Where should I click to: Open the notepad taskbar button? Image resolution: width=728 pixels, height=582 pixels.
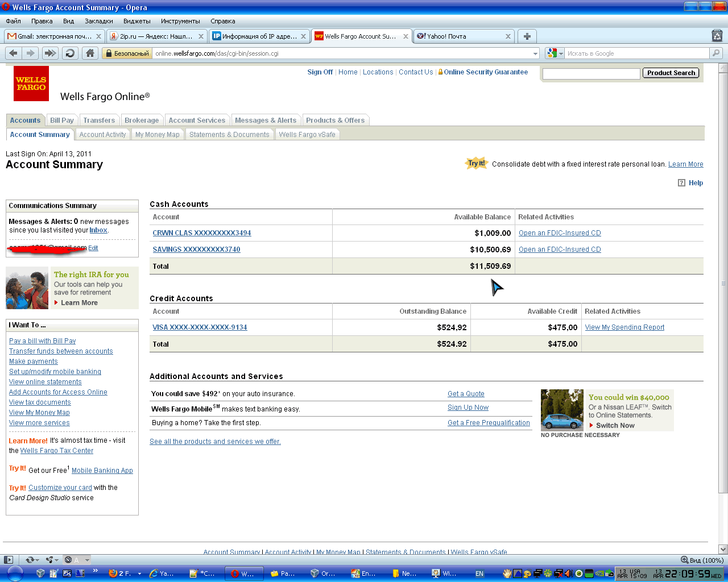click(x=202, y=573)
